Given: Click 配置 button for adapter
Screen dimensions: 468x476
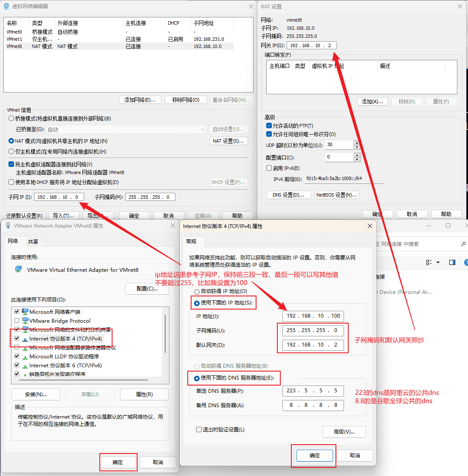Looking at the screenshot, I should [x=147, y=289].
